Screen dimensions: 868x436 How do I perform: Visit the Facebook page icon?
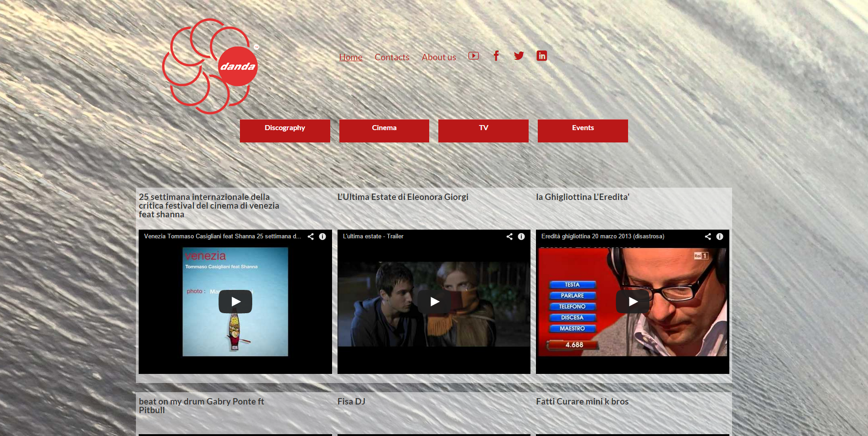pyautogui.click(x=496, y=56)
